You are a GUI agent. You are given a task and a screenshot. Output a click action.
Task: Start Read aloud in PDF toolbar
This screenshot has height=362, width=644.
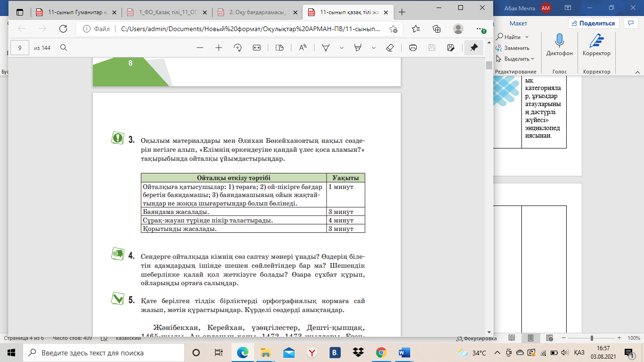click(x=303, y=48)
